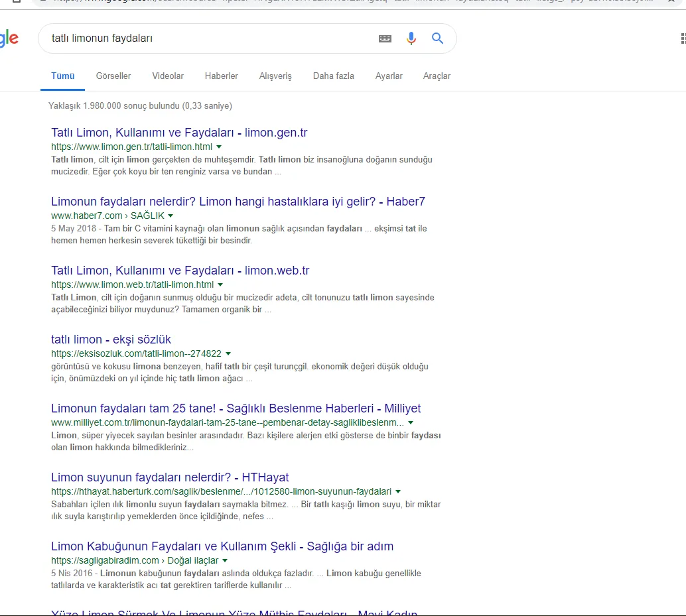
Task: Start voice search with the microphone icon
Action: point(411,38)
